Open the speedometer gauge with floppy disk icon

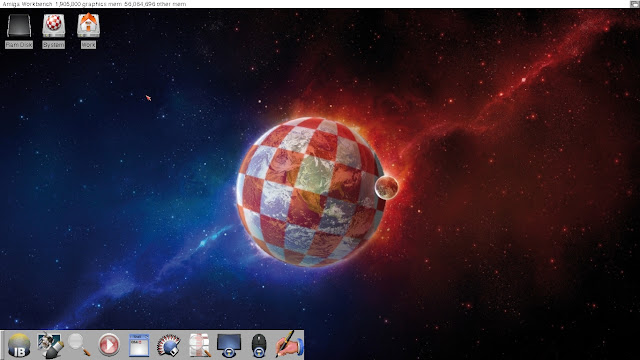click(x=169, y=345)
